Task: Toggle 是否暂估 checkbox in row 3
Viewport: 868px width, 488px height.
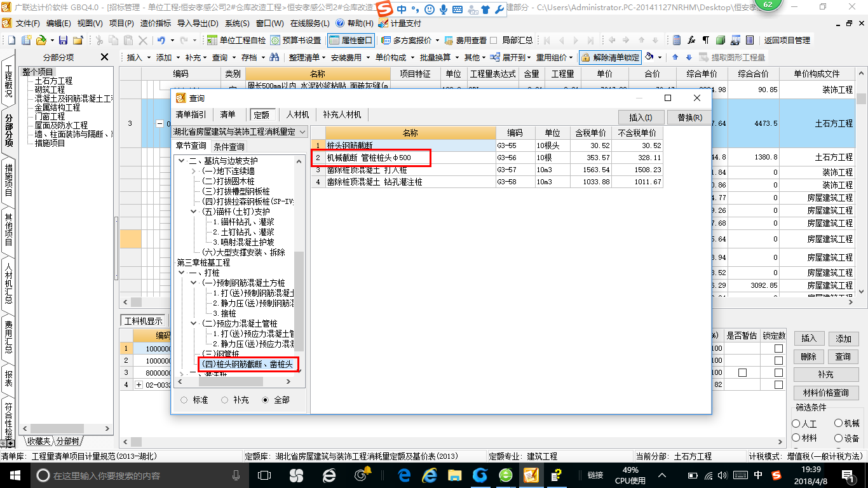Action: (742, 372)
